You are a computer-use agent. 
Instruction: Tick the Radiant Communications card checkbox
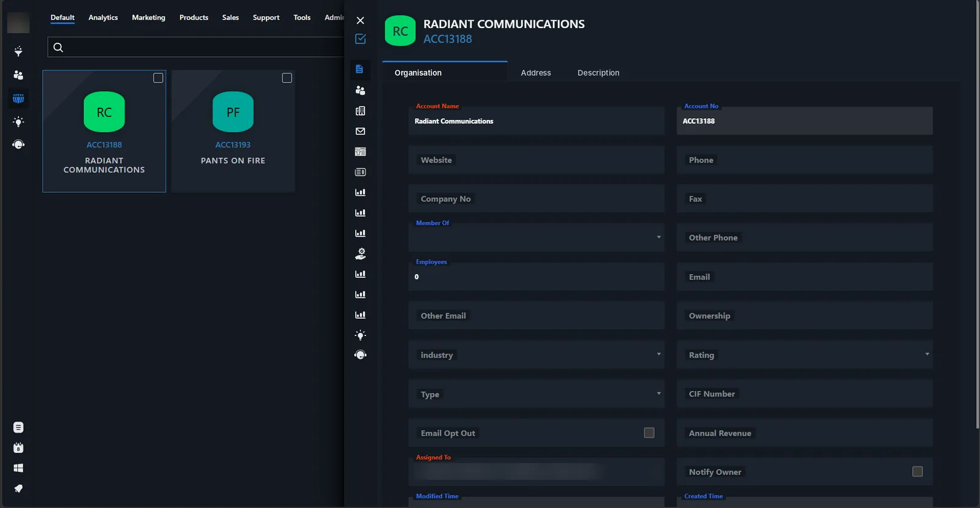[x=158, y=78]
